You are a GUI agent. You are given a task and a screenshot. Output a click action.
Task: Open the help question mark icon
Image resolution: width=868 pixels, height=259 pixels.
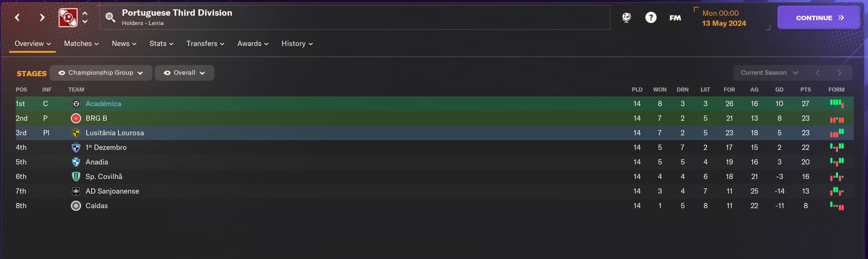click(x=651, y=18)
